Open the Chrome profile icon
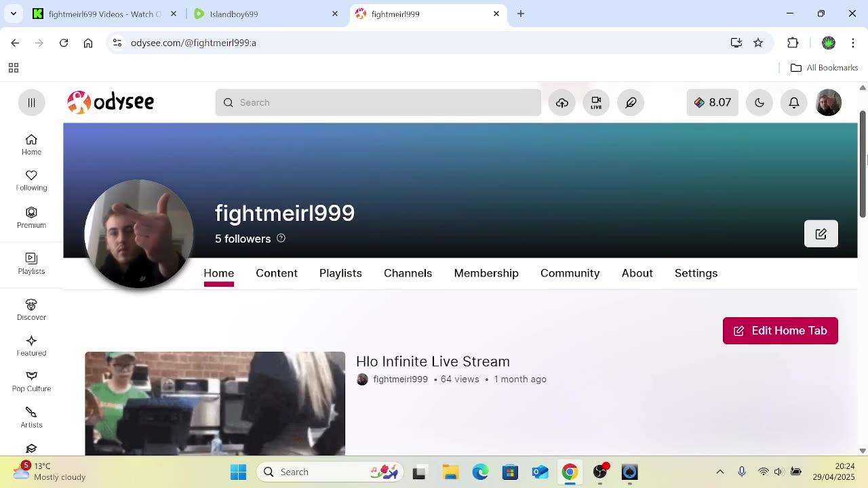Screen dimensions: 868x488 coord(829,43)
